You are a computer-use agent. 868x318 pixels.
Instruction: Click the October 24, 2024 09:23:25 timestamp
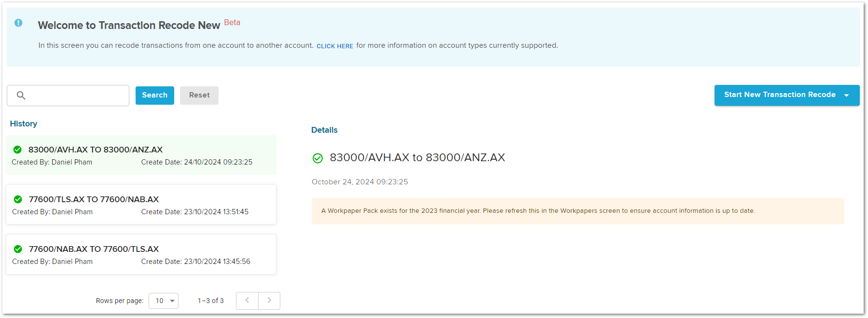[x=360, y=182]
